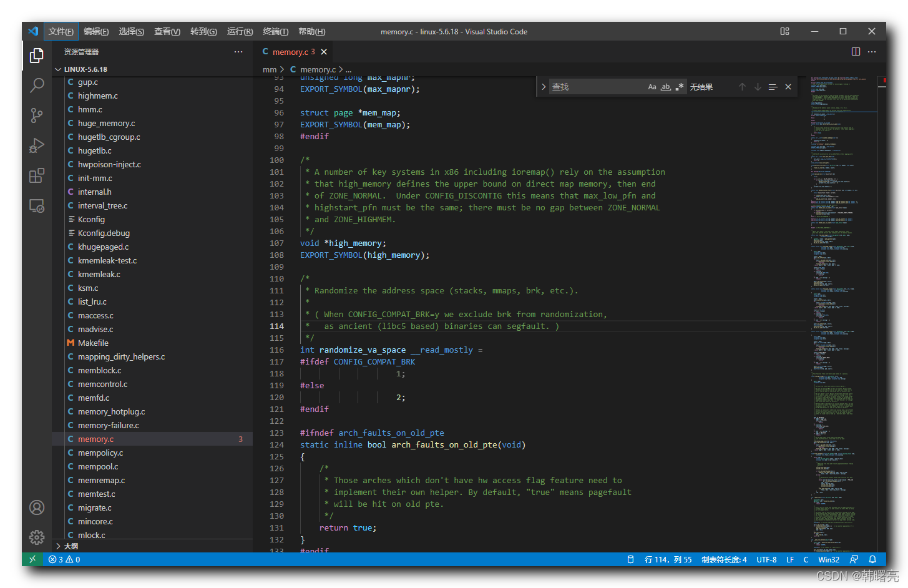Click the customize layout icon in title bar
Screen dimensions: 908x588
tap(784, 31)
